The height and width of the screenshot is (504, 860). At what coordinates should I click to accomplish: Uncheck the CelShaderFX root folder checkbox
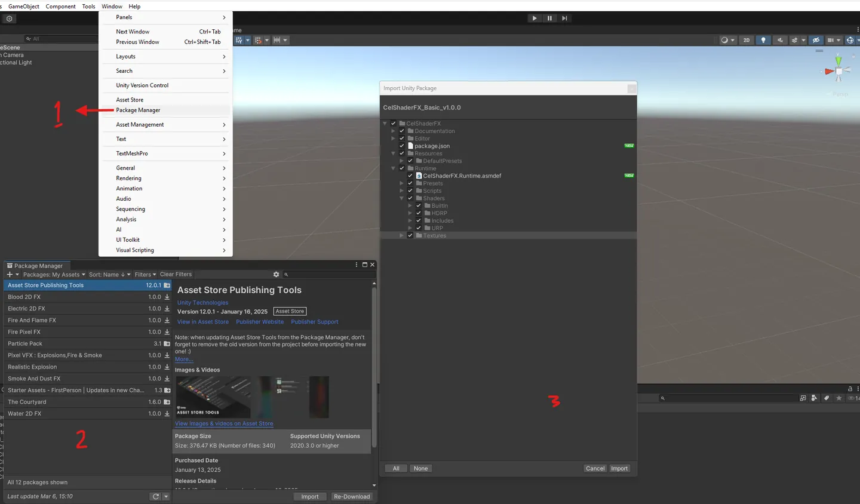(394, 124)
